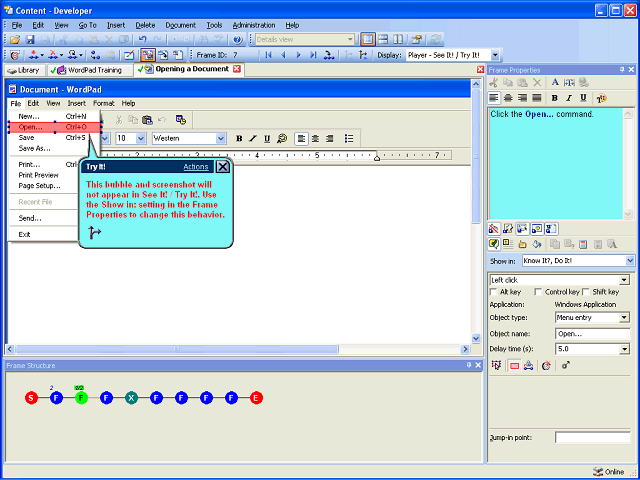
Task: Open Help via the blue question mark icon
Action: [x=238, y=40]
